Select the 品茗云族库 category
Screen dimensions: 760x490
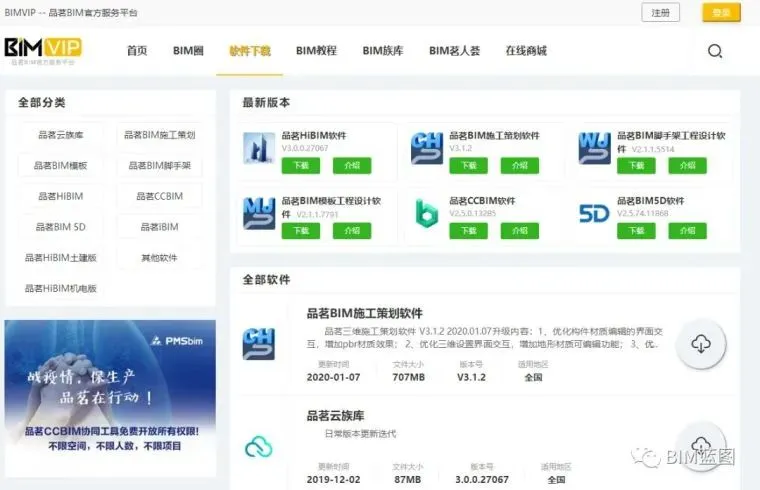coord(61,135)
